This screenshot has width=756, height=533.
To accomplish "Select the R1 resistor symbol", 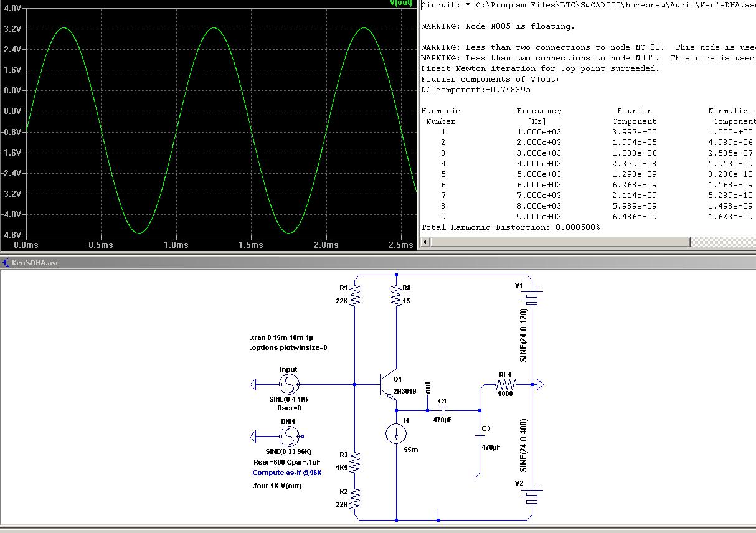I will point(355,296).
